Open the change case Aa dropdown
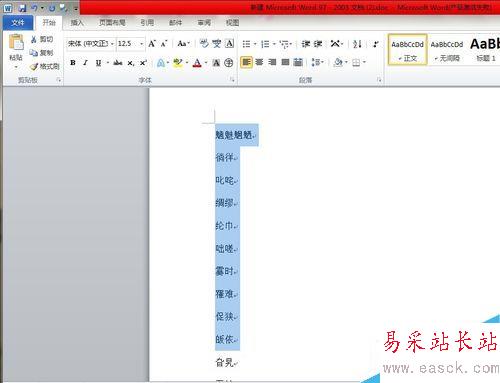Screen dimensions: 500x383 click(183, 44)
